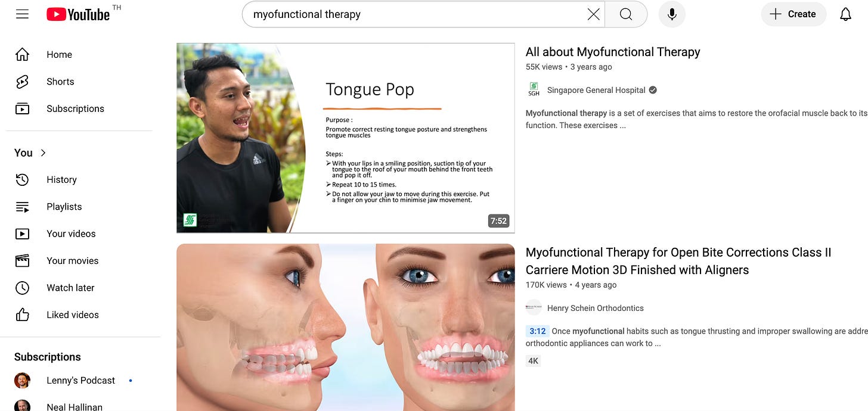Click the 55K views text

544,67
